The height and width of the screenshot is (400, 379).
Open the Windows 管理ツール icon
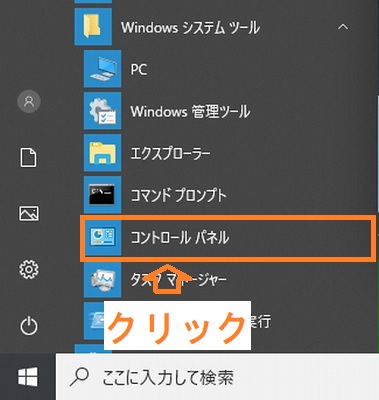pyautogui.click(x=102, y=111)
